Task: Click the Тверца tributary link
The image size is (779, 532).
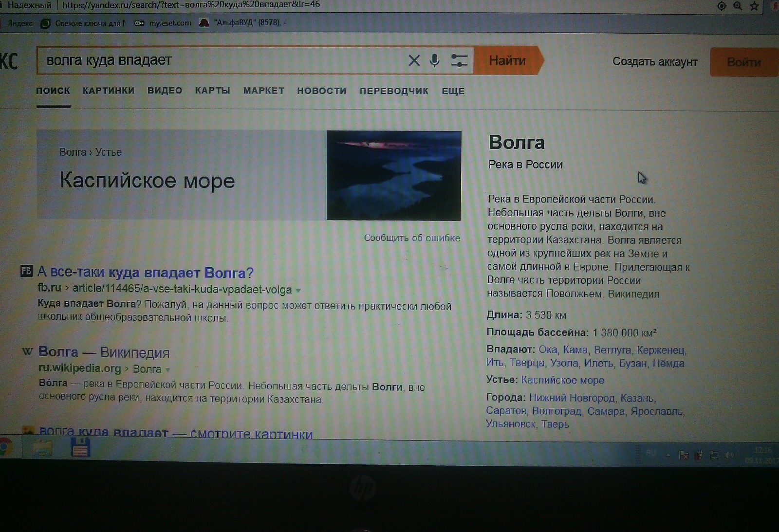Action: (x=527, y=363)
